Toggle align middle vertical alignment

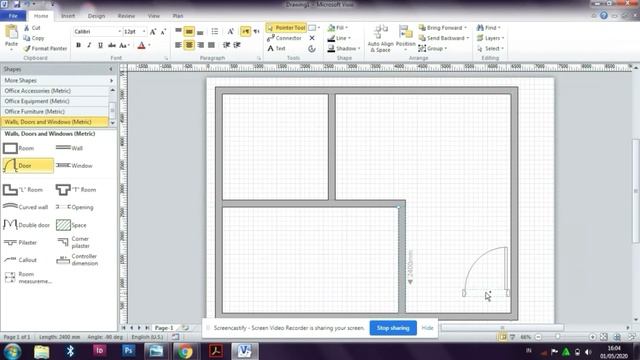click(189, 31)
